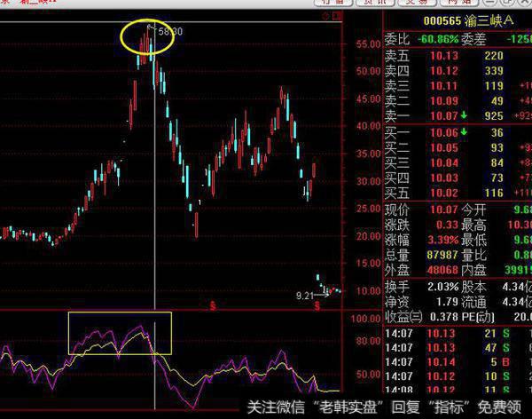
Task: Click the 委差 label
Action: (473, 39)
